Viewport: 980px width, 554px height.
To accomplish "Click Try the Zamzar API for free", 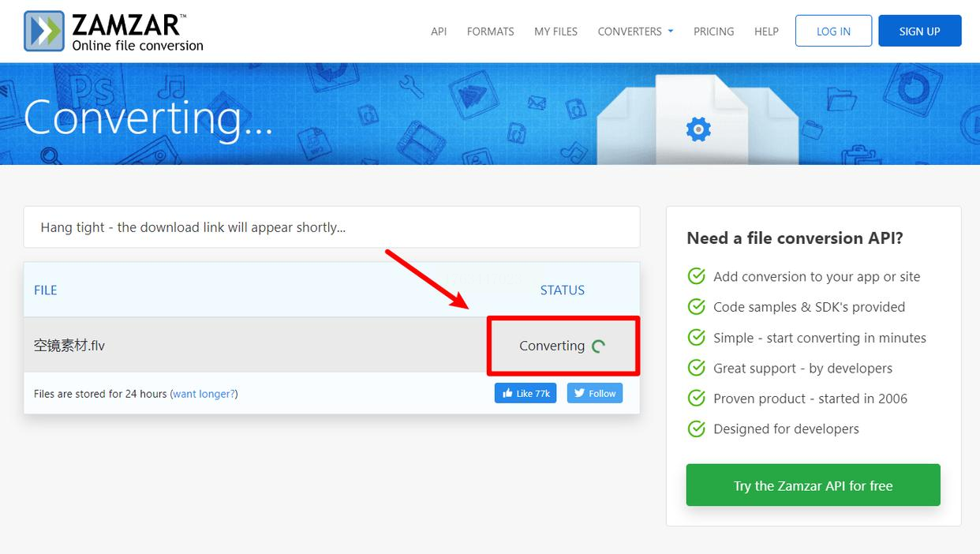I will point(813,485).
